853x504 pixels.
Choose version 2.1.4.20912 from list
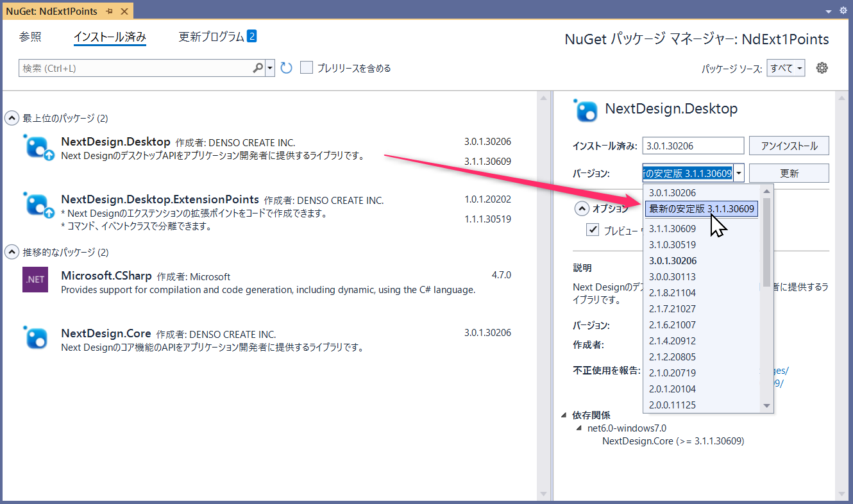click(x=672, y=340)
